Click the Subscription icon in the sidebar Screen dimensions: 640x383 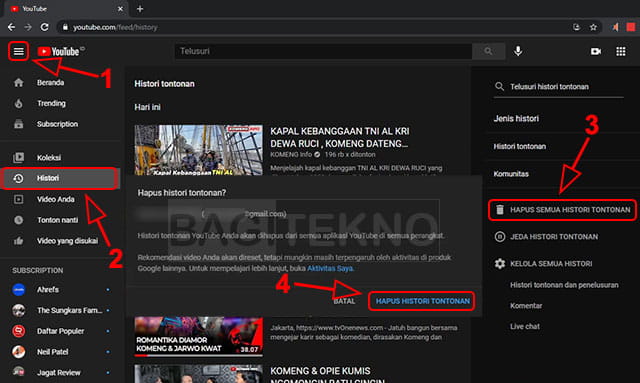pos(18,124)
